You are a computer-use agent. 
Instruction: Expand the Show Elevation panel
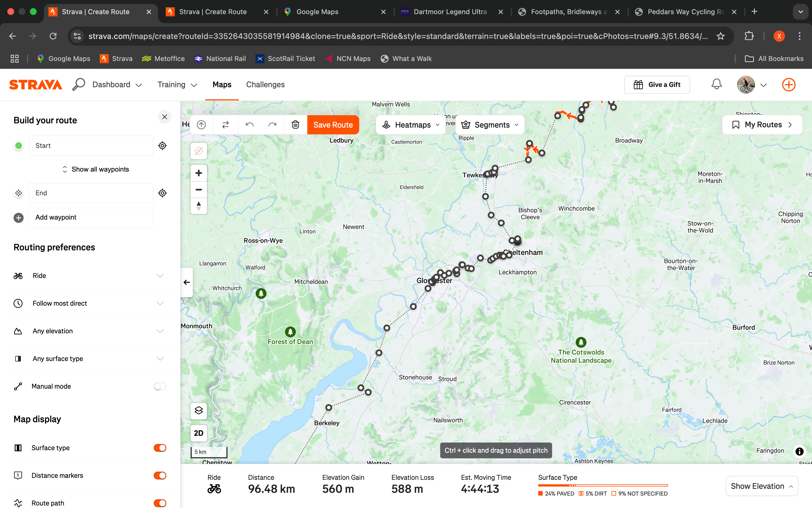coord(762,486)
